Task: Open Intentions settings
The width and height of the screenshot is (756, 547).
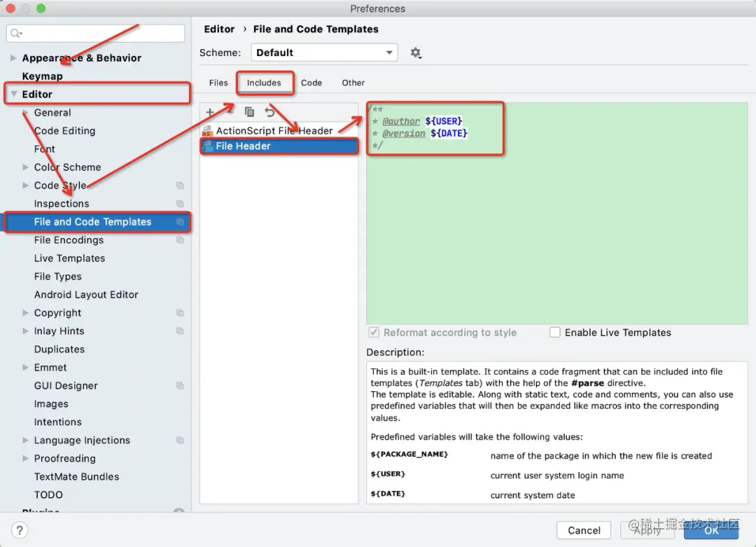Action: click(57, 422)
